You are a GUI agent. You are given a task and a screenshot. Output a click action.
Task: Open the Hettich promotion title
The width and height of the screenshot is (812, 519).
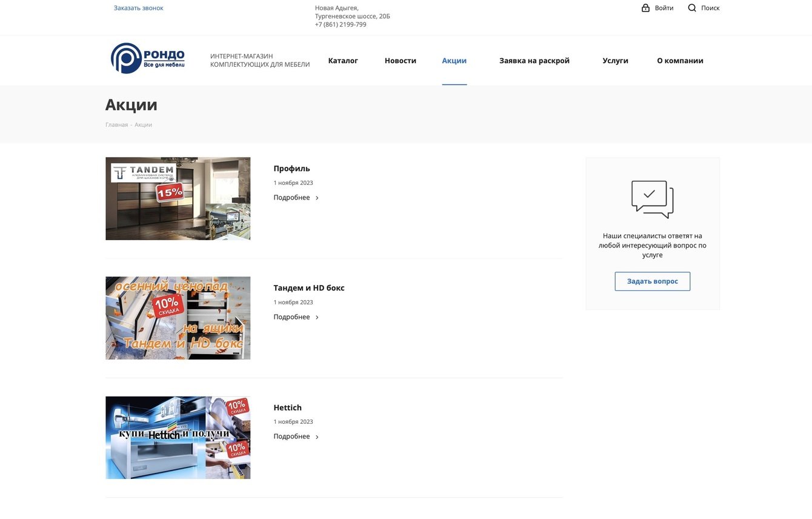pyautogui.click(x=287, y=407)
